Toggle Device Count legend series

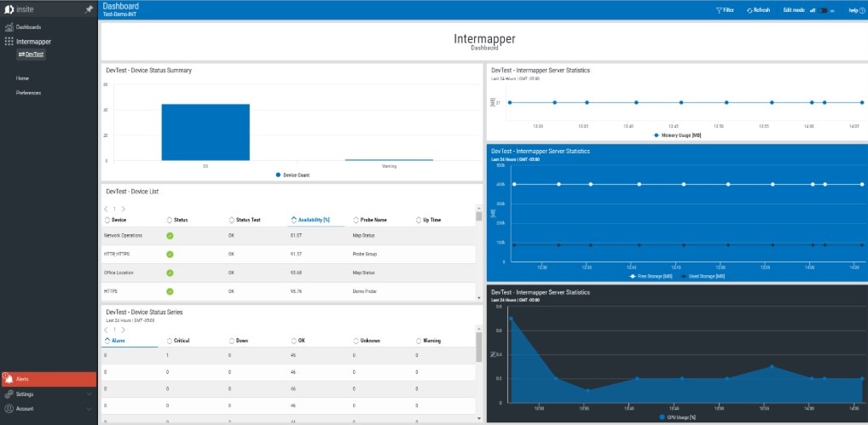(292, 175)
